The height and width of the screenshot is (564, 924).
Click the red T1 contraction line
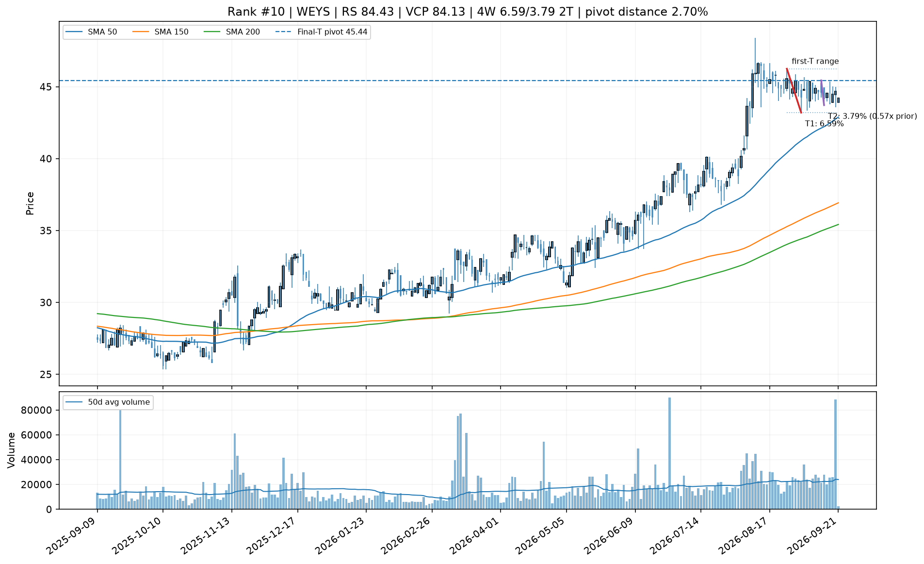[x=794, y=91]
